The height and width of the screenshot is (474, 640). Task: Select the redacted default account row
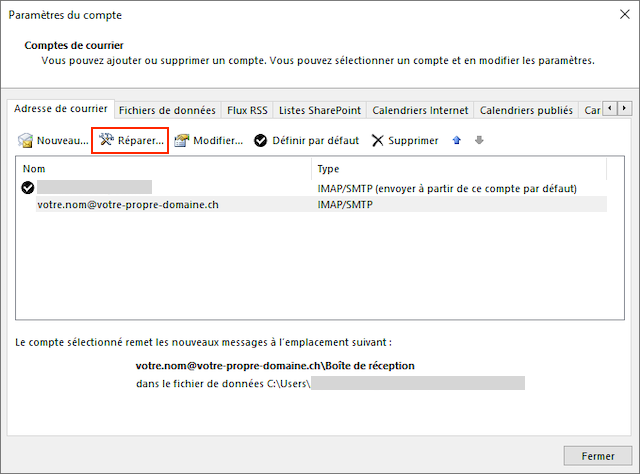[313, 188]
